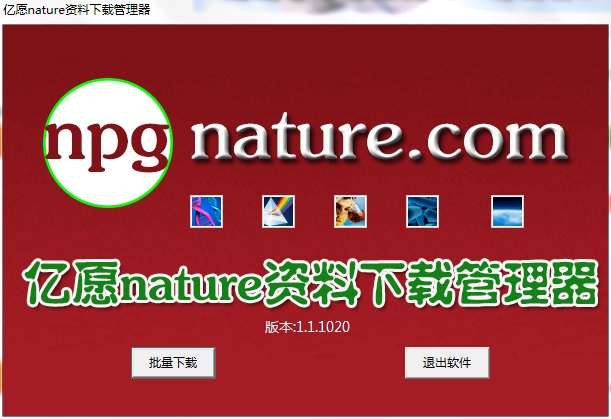The height and width of the screenshot is (419, 611).
Task: Click the green 亿愿nature资料下载管理器 banner title
Action: click(x=310, y=283)
